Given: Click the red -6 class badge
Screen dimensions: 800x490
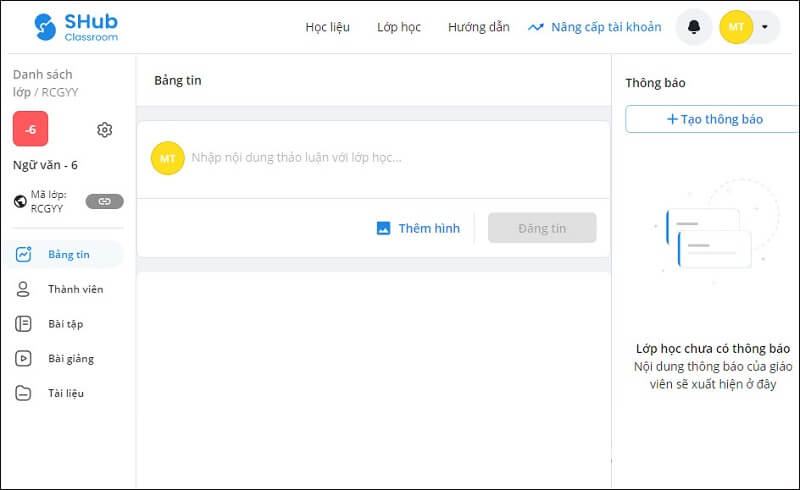Looking at the screenshot, I should tap(31, 130).
